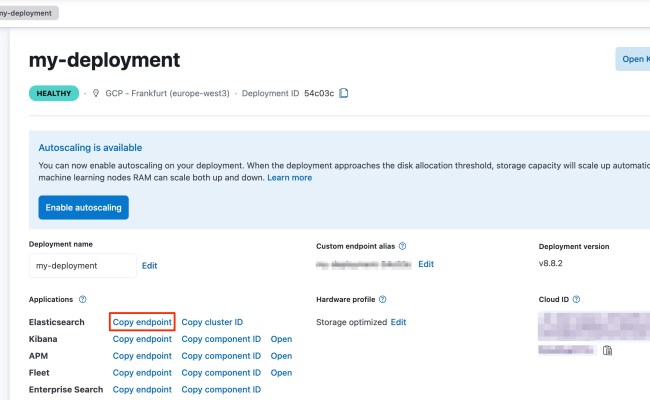Click the Enterprise Search application label
The image size is (650, 400).
[66, 390]
